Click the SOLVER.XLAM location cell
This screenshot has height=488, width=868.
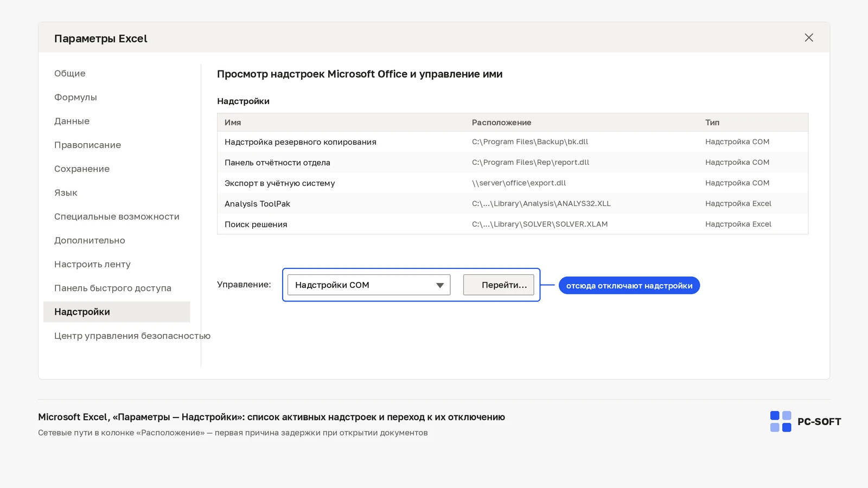pyautogui.click(x=540, y=224)
